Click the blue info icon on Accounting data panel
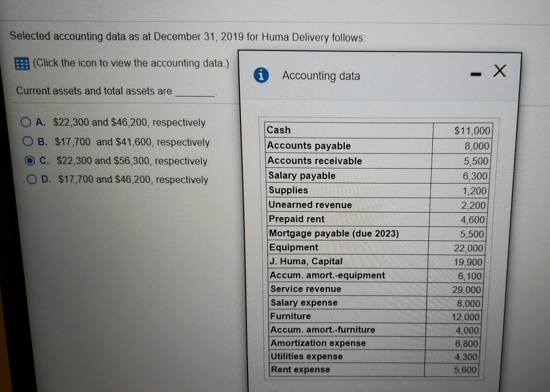 pos(262,75)
